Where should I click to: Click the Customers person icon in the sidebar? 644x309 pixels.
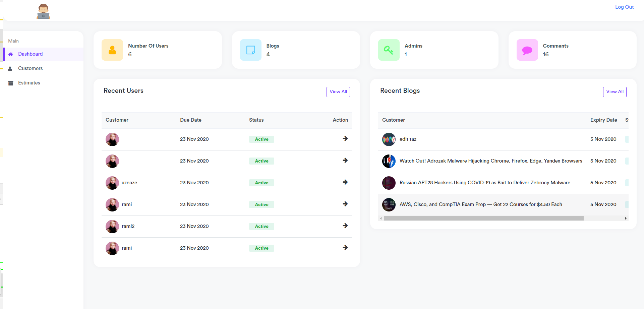10,68
